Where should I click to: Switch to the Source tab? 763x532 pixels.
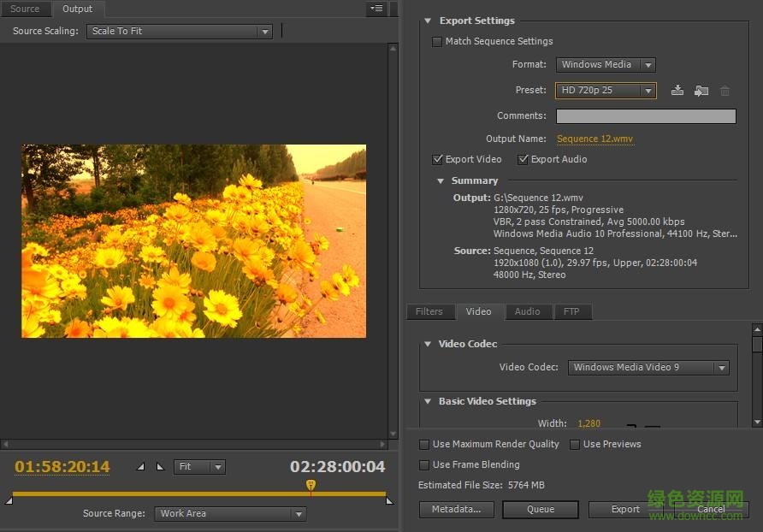pyautogui.click(x=25, y=9)
